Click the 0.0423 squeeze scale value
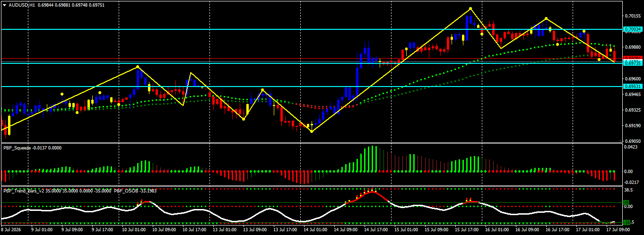 coord(632,147)
